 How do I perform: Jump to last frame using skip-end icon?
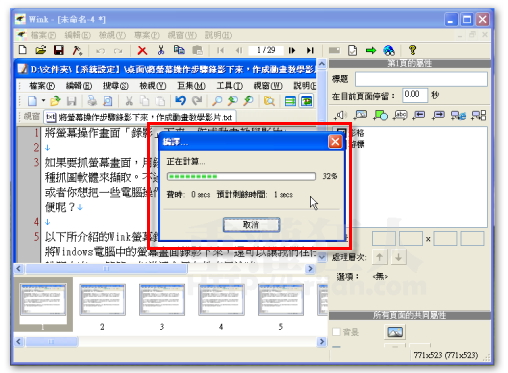click(x=310, y=50)
